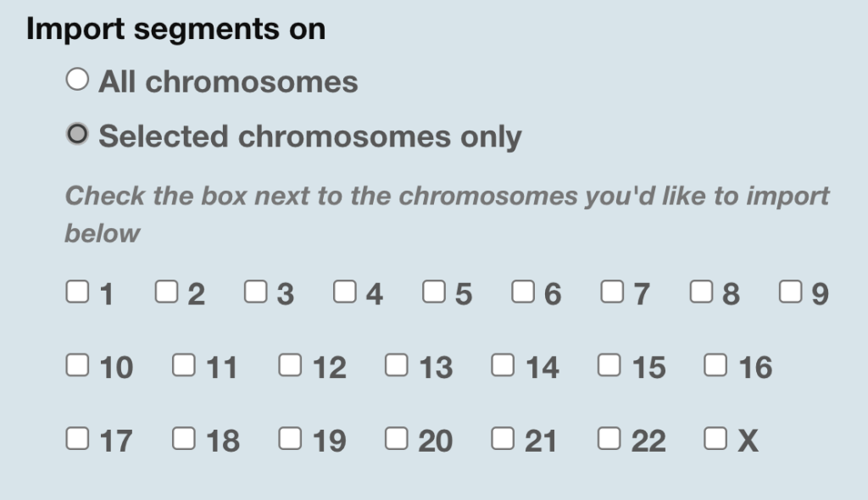Check the box for chromosome 10
The image size is (868, 500).
pos(76,364)
